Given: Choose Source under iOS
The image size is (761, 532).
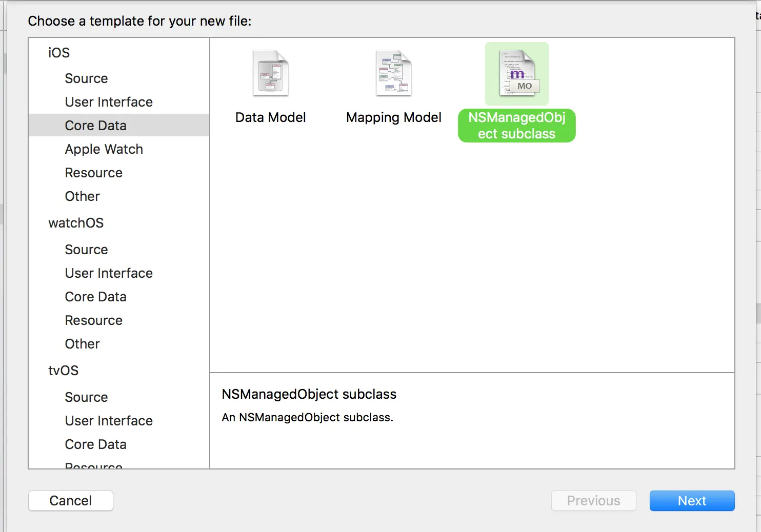Looking at the screenshot, I should pyautogui.click(x=86, y=78).
